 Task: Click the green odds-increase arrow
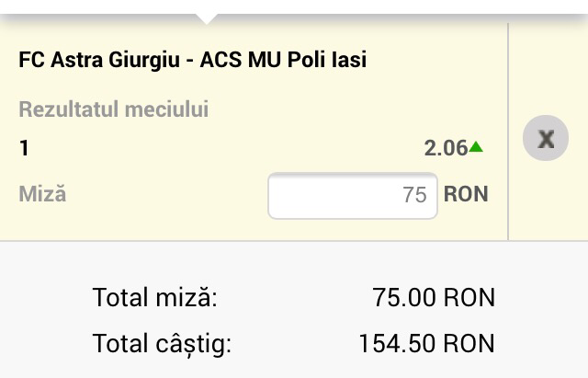[x=476, y=146]
